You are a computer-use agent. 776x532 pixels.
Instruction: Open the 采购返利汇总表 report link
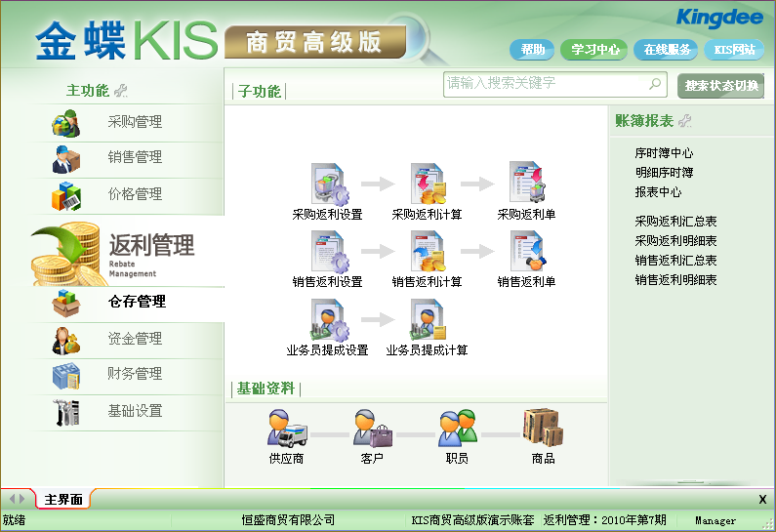(x=675, y=222)
